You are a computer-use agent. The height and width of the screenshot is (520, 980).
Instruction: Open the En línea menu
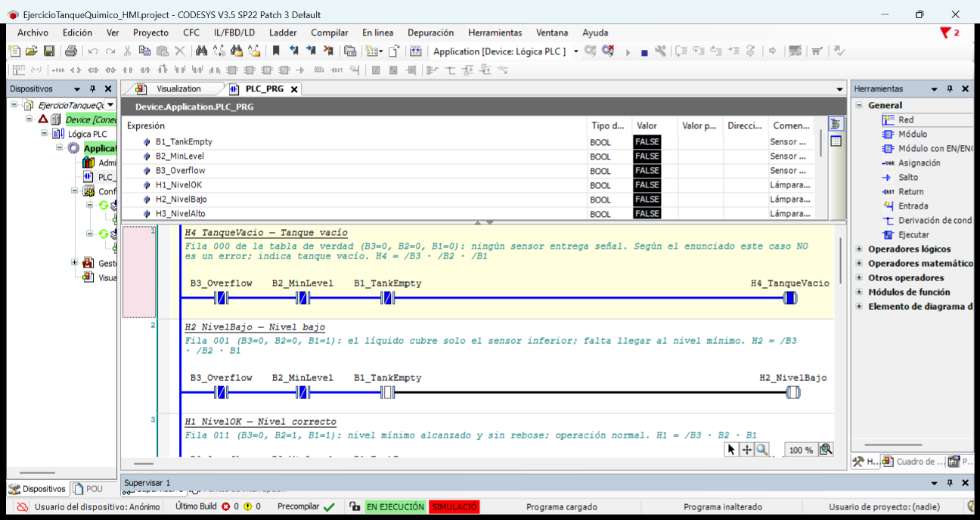[x=377, y=32]
